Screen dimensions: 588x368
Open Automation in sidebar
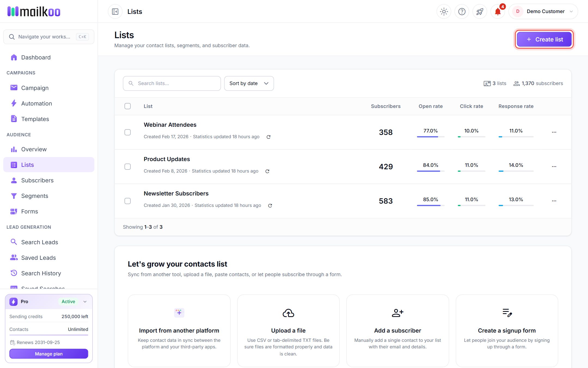tap(49, 103)
